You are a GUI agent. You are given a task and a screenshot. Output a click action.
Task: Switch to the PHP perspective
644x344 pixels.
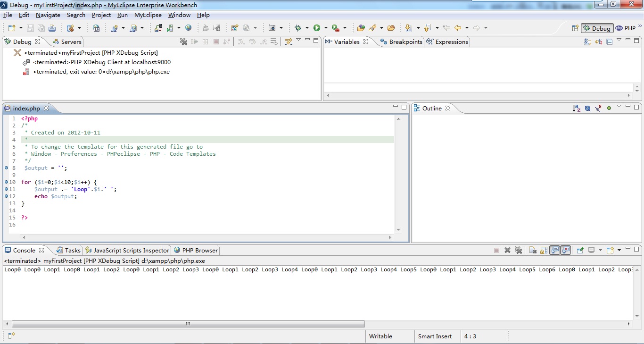point(626,28)
